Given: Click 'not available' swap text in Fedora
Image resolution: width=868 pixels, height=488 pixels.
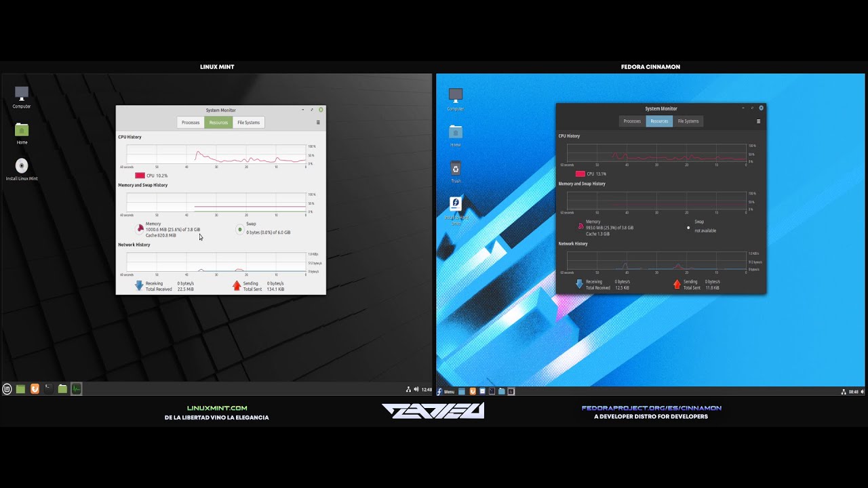Looking at the screenshot, I should (x=705, y=230).
